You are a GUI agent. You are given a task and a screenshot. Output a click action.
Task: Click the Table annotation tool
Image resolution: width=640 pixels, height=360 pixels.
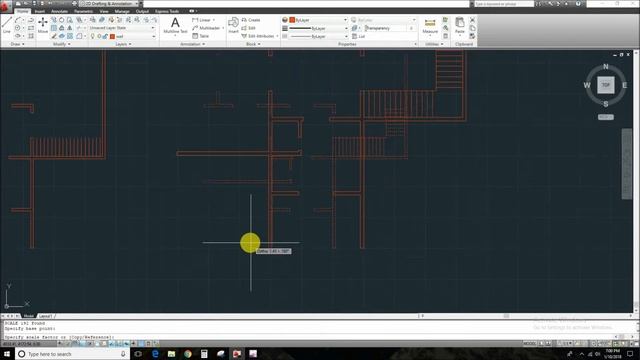click(x=200, y=36)
